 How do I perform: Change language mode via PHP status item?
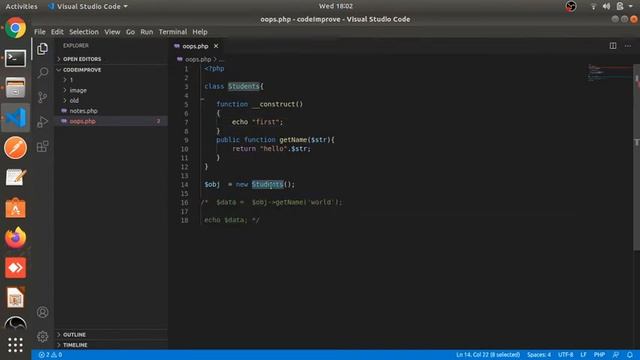click(599, 355)
